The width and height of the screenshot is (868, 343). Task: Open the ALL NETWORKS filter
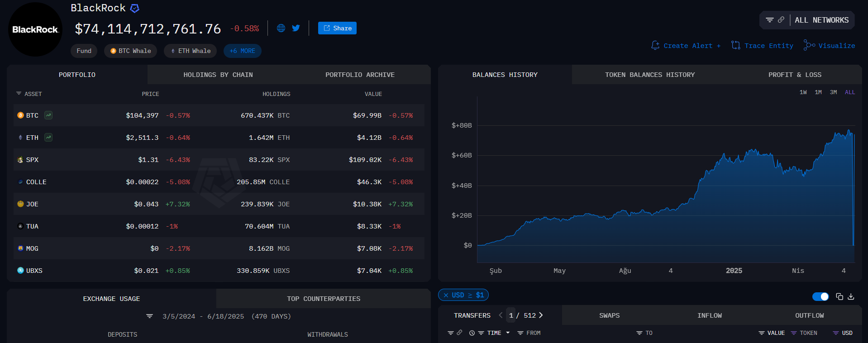click(821, 20)
